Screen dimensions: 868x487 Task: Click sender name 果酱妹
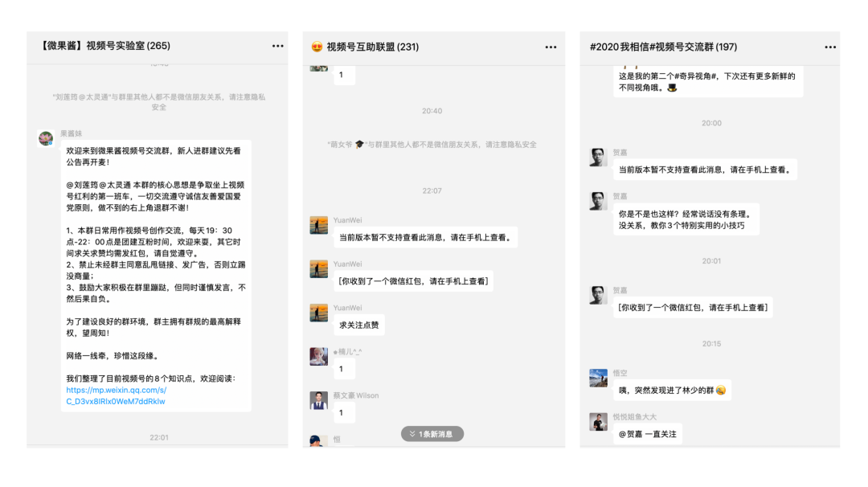pos(71,133)
